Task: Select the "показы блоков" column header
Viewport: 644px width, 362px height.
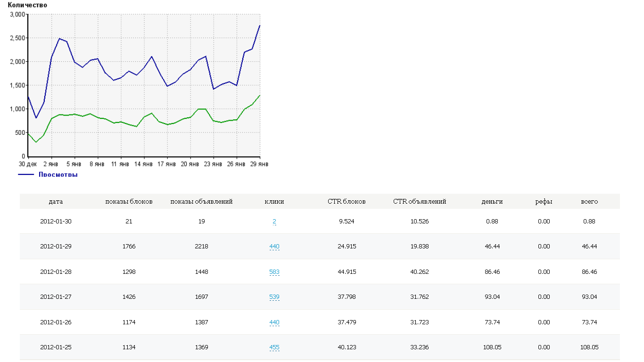Action: pos(129,201)
